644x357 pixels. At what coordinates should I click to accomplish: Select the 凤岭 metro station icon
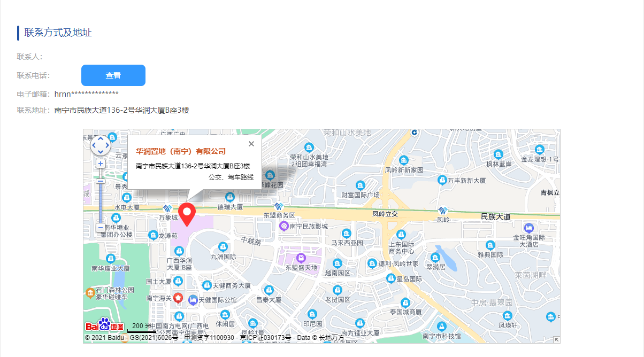tap(443, 210)
